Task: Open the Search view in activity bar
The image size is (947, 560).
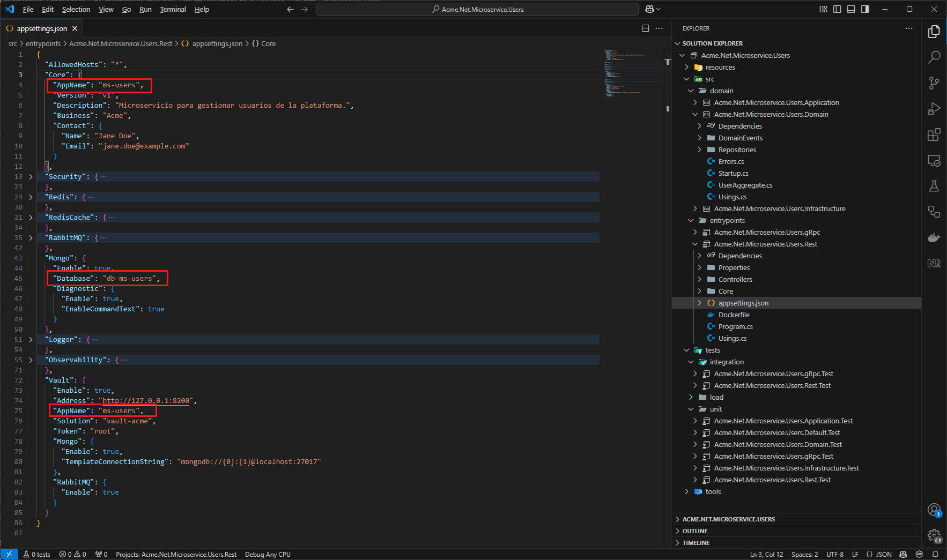Action: pos(934,57)
